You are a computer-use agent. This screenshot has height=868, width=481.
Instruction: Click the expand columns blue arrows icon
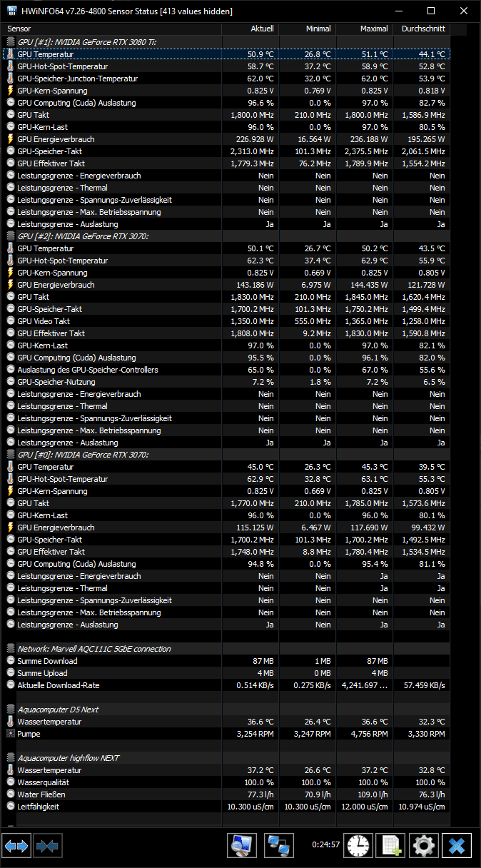coord(16,846)
